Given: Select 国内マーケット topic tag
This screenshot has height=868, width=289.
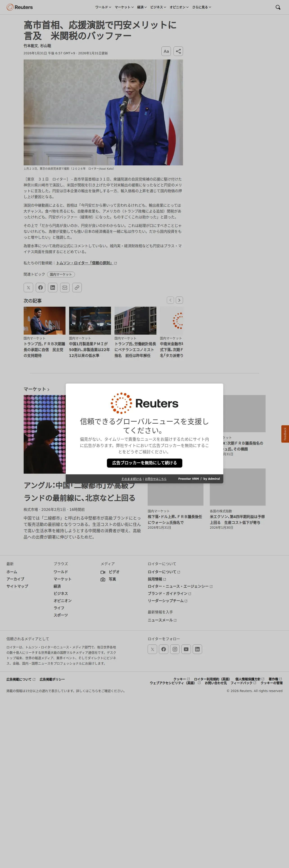Looking at the screenshot, I should (x=61, y=275).
